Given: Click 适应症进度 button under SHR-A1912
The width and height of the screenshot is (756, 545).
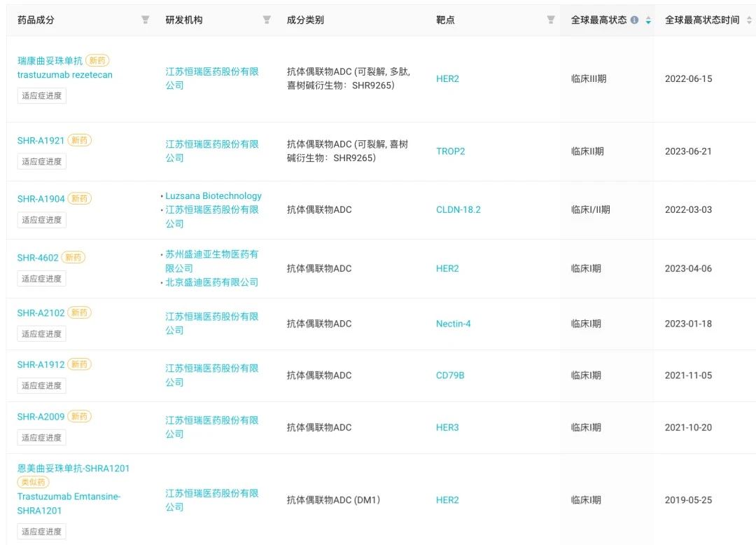Looking at the screenshot, I should (41, 386).
